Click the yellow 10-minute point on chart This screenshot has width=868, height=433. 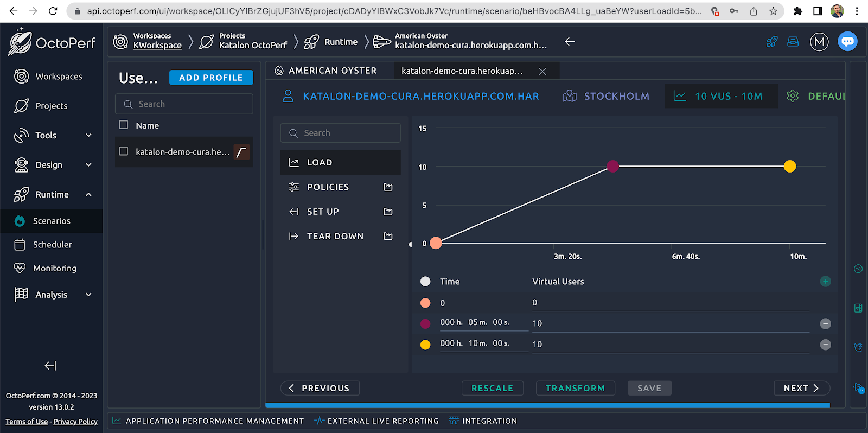(790, 167)
